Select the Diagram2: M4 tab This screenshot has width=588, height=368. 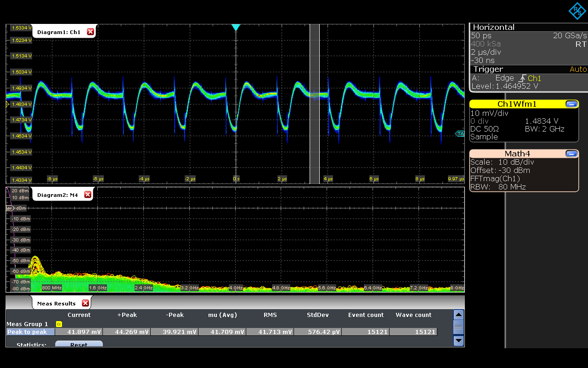pos(57,195)
